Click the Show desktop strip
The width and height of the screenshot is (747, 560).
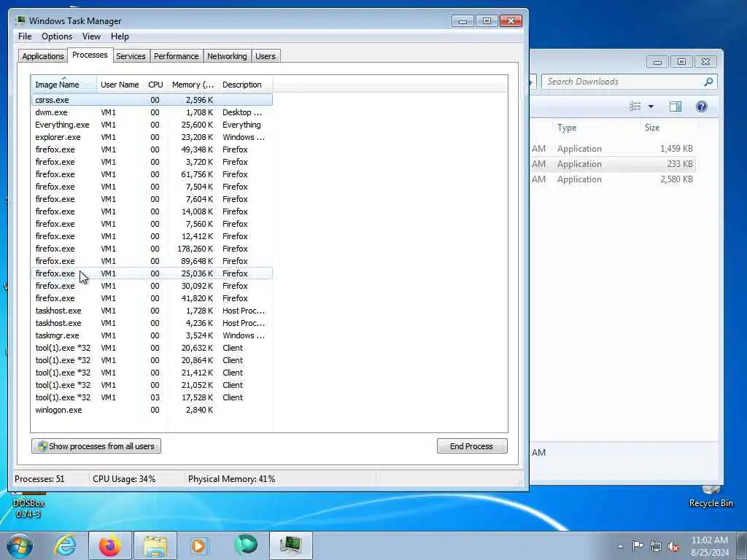click(x=742, y=545)
